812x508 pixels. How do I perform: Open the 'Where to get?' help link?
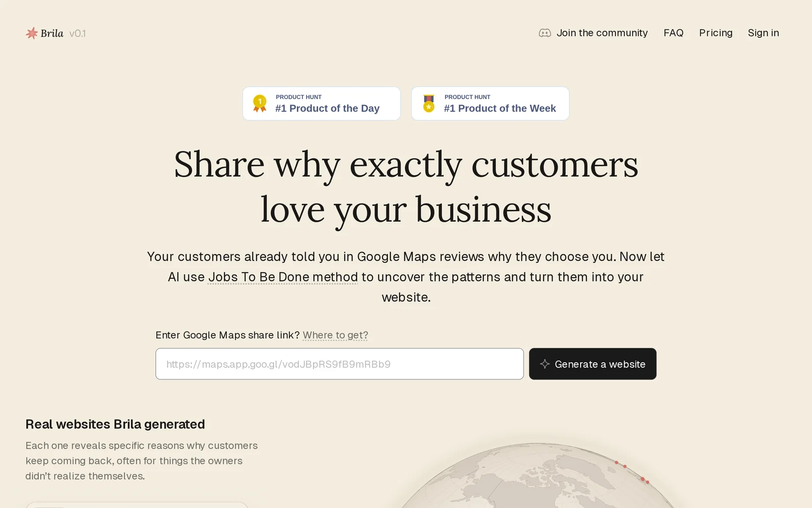point(335,335)
